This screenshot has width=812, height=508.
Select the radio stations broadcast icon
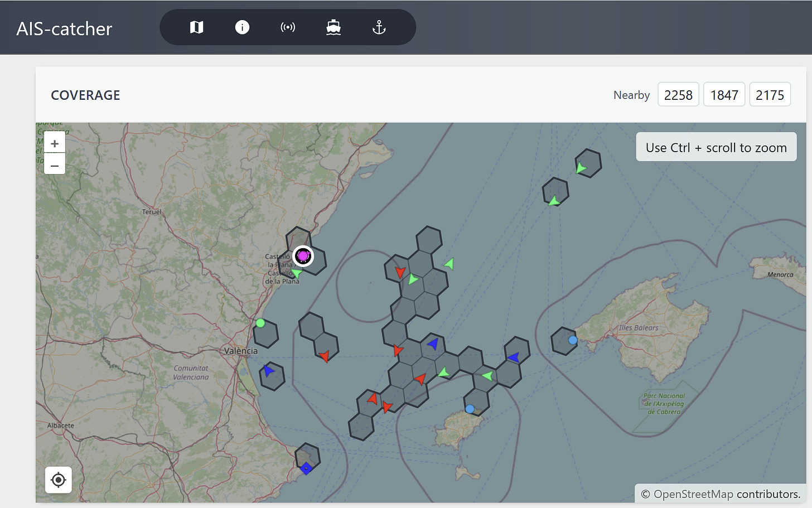click(x=288, y=27)
